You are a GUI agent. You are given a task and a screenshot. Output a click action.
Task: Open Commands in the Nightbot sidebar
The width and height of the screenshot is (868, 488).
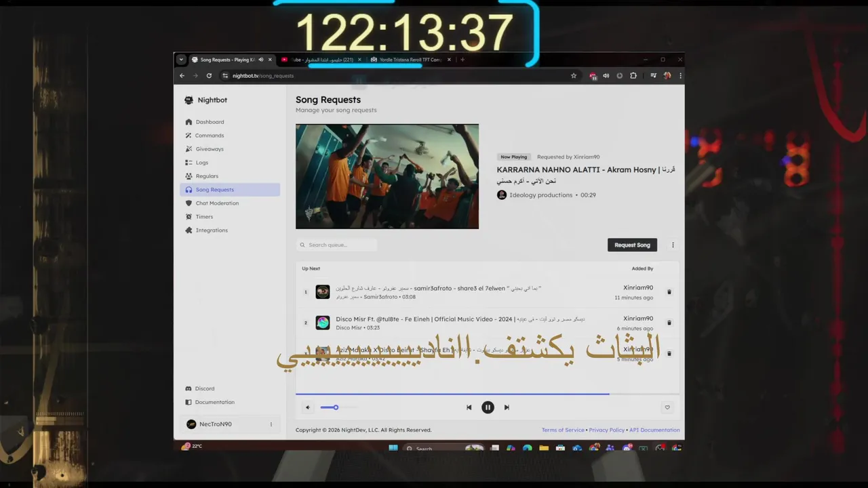point(230,136)
